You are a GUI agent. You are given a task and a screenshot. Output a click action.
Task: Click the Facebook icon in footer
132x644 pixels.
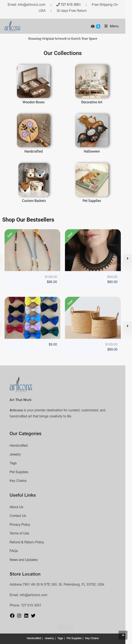pyautogui.click(x=12, y=615)
